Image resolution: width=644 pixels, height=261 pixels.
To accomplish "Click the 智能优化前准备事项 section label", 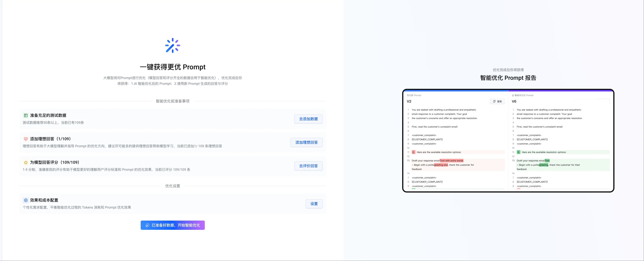I will 173,101.
